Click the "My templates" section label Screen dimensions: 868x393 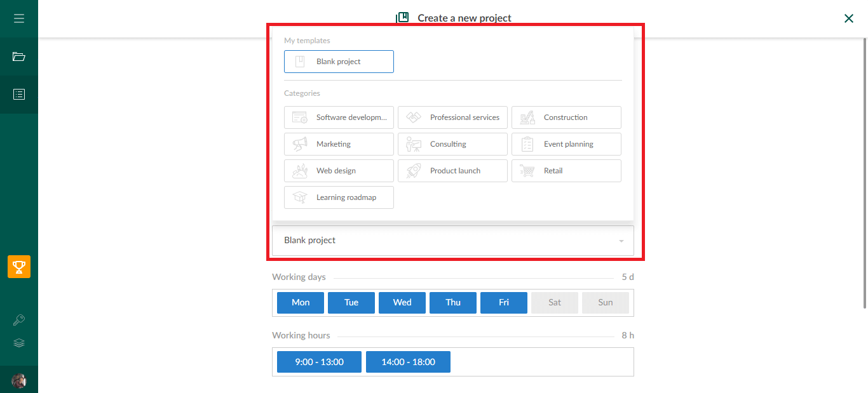click(x=307, y=41)
